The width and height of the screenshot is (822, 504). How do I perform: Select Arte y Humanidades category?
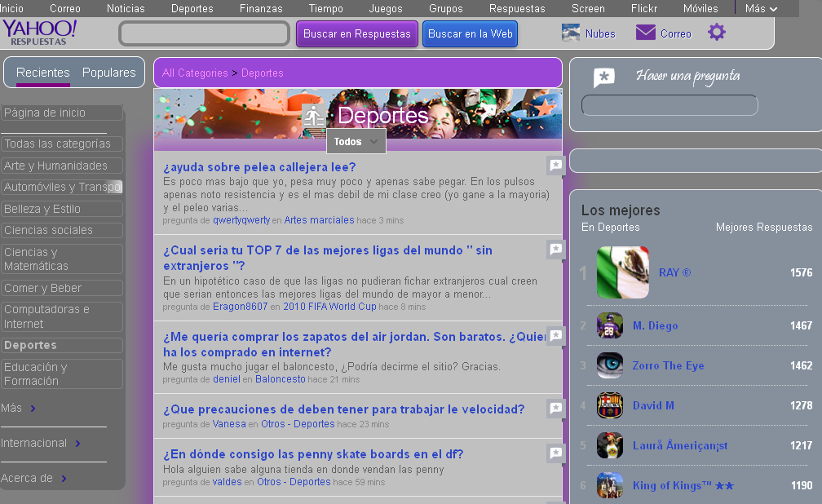pos(62,166)
